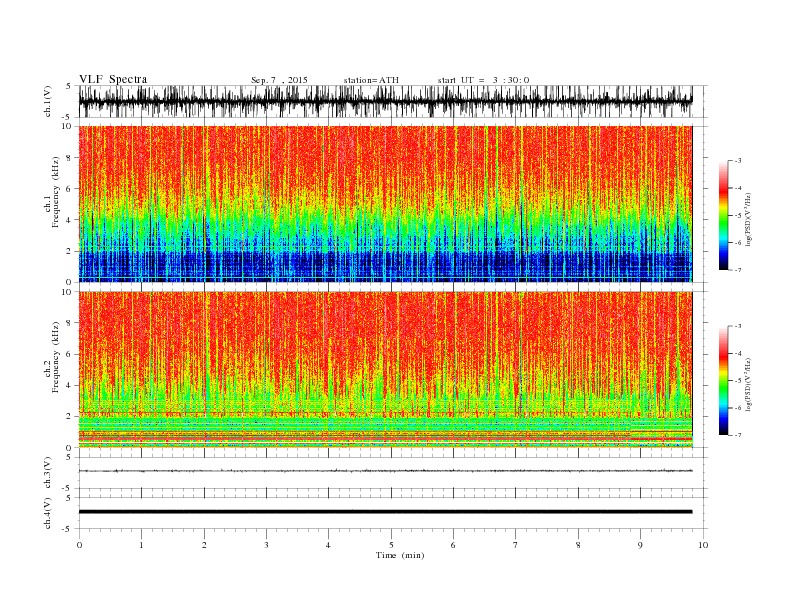Click time-axis tick label "9" at bottom
The height and width of the screenshot is (612, 792).
click(x=640, y=545)
